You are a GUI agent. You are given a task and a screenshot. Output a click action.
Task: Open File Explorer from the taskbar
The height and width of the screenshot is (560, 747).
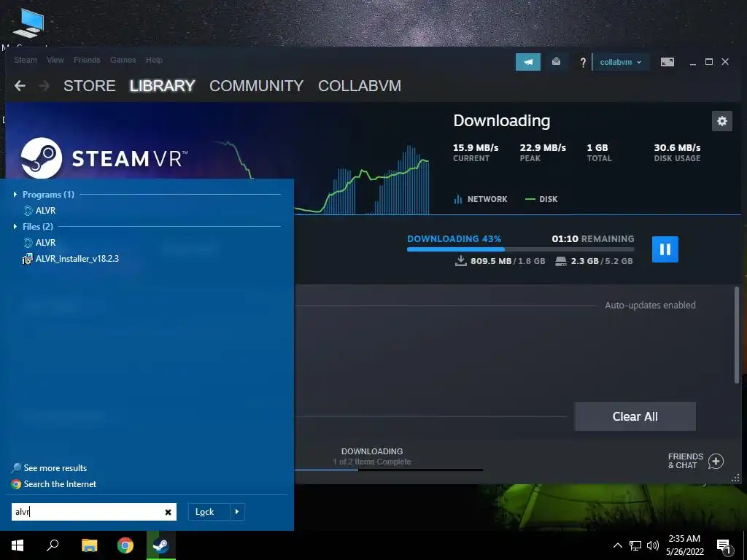click(89, 545)
